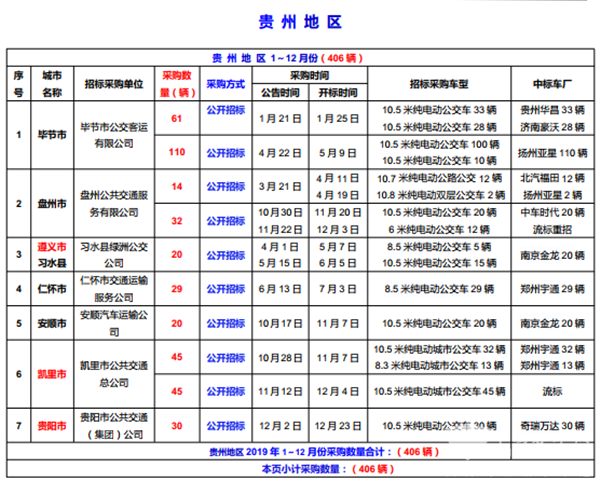Click the 贵州地区 page title
Viewport: 600px width, 481px height.
[300, 21]
